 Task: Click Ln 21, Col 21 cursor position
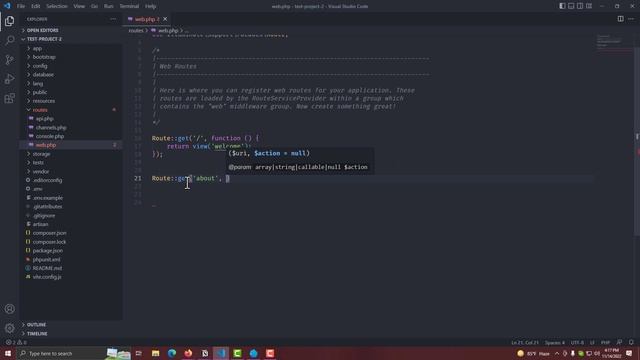point(524,342)
